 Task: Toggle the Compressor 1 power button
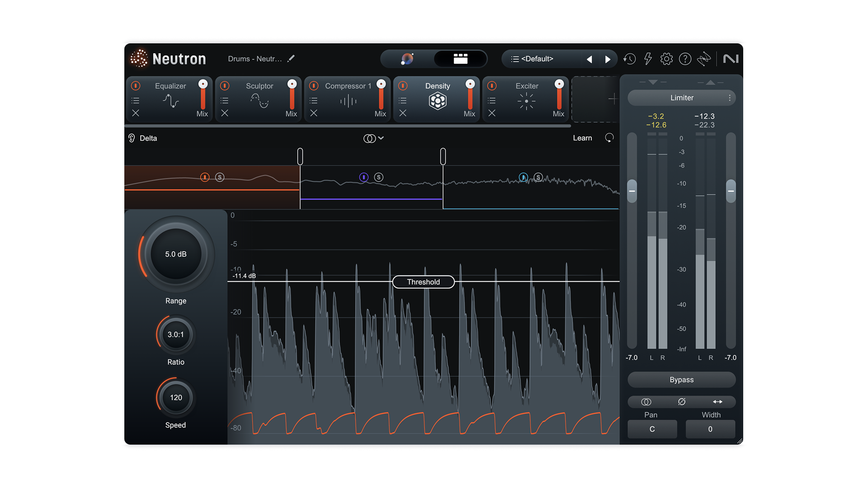(x=314, y=86)
